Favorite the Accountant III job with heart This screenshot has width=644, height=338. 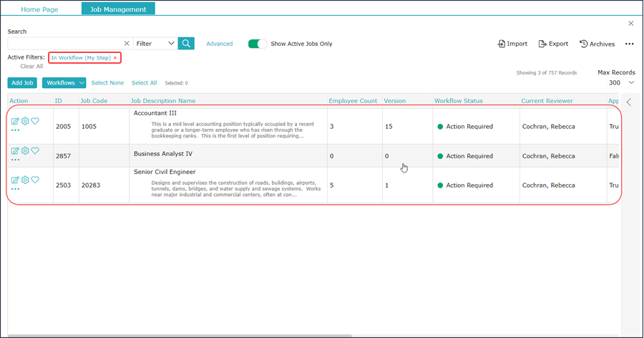tap(35, 122)
